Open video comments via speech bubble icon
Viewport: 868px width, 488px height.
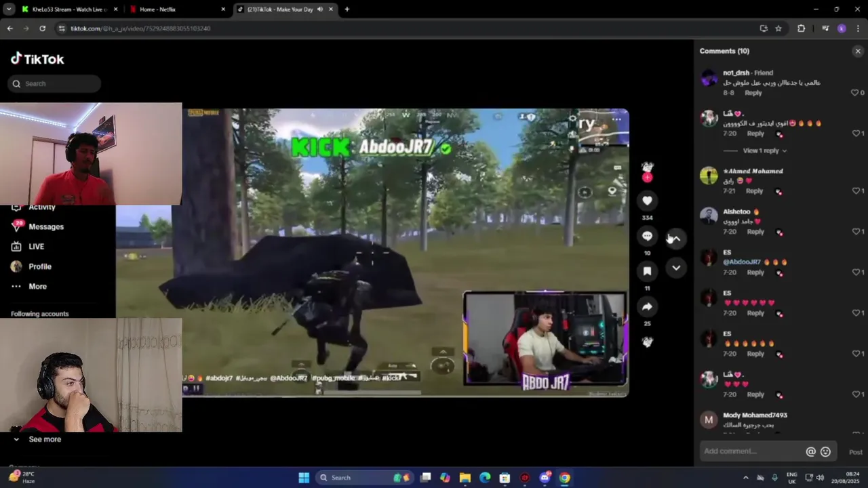coord(647,236)
